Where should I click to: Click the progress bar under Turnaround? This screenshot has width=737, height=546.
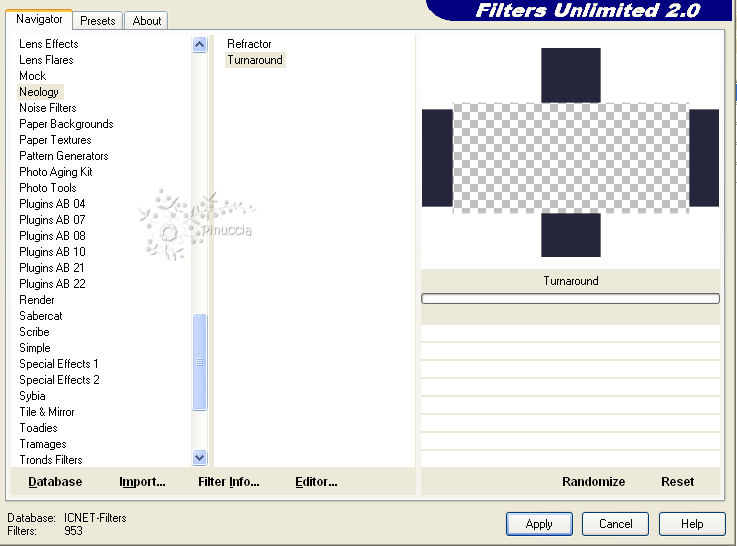[x=570, y=298]
